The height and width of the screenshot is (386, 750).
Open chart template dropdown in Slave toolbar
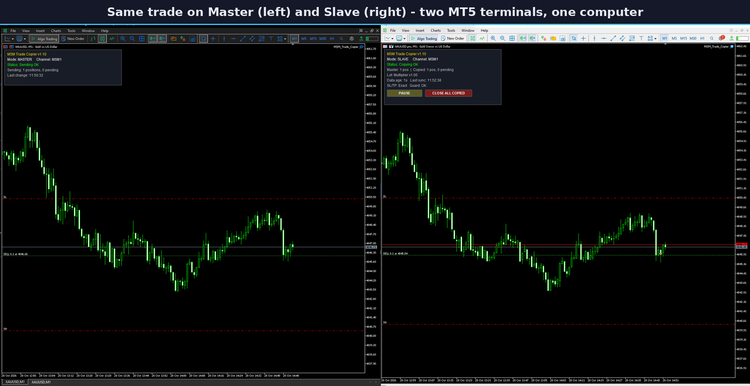click(x=401, y=38)
